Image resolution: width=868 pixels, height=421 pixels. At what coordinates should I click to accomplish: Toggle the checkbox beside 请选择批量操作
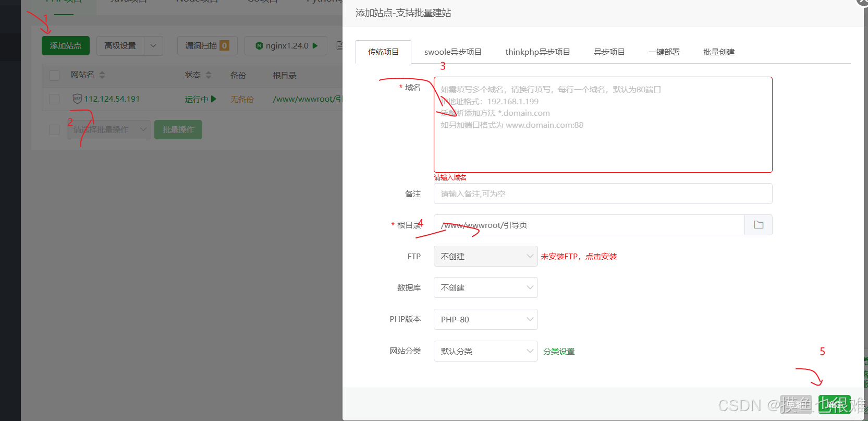tap(54, 130)
